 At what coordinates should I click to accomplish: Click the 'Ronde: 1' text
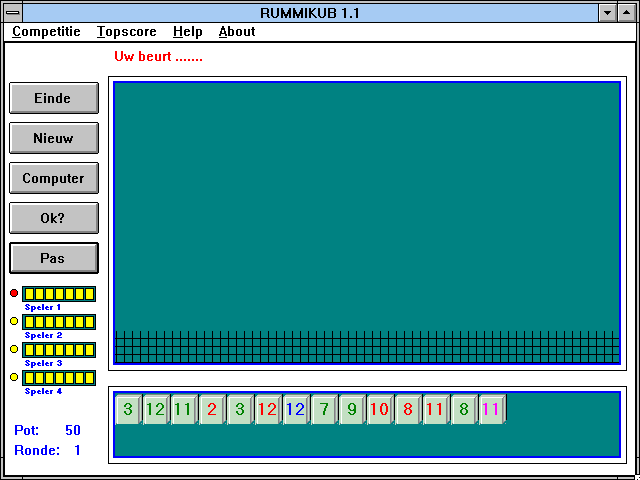(47, 450)
